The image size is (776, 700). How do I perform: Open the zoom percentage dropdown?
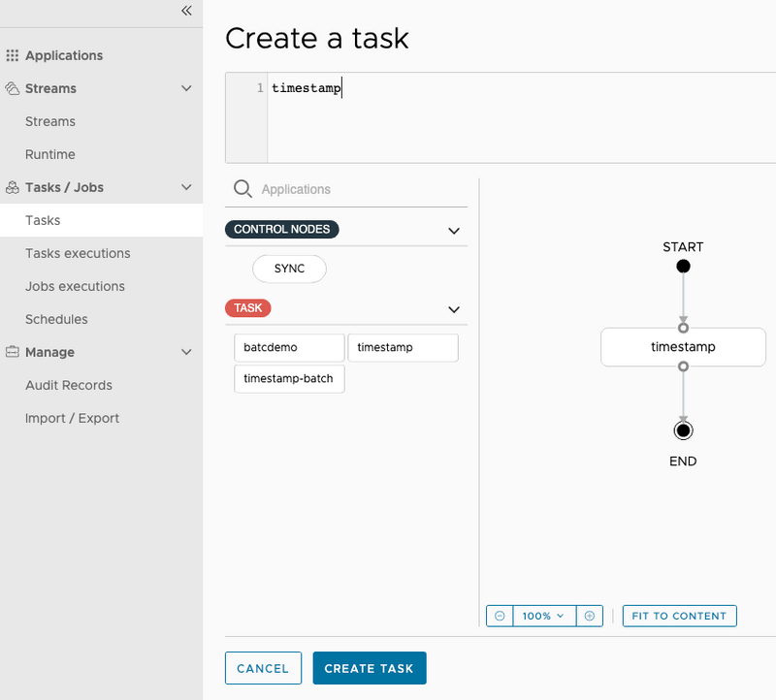pos(544,616)
